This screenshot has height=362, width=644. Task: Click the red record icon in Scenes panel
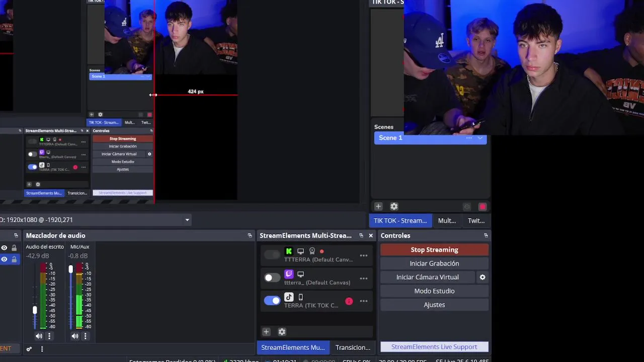pyautogui.click(x=482, y=207)
